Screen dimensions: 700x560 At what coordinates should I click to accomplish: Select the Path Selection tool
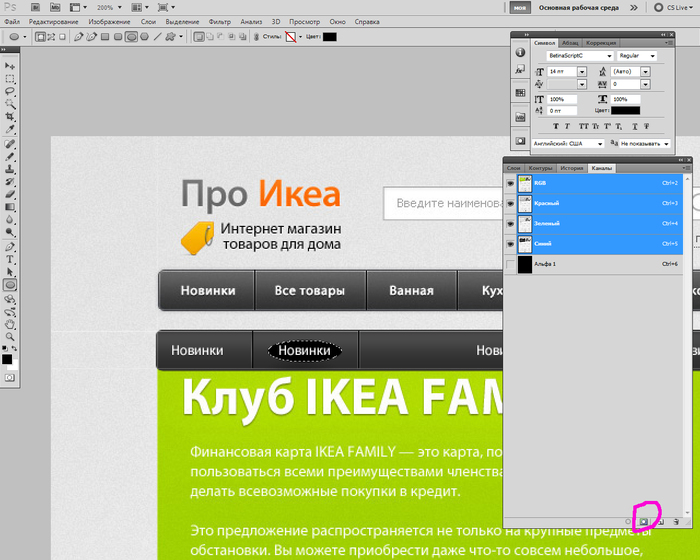(10, 272)
